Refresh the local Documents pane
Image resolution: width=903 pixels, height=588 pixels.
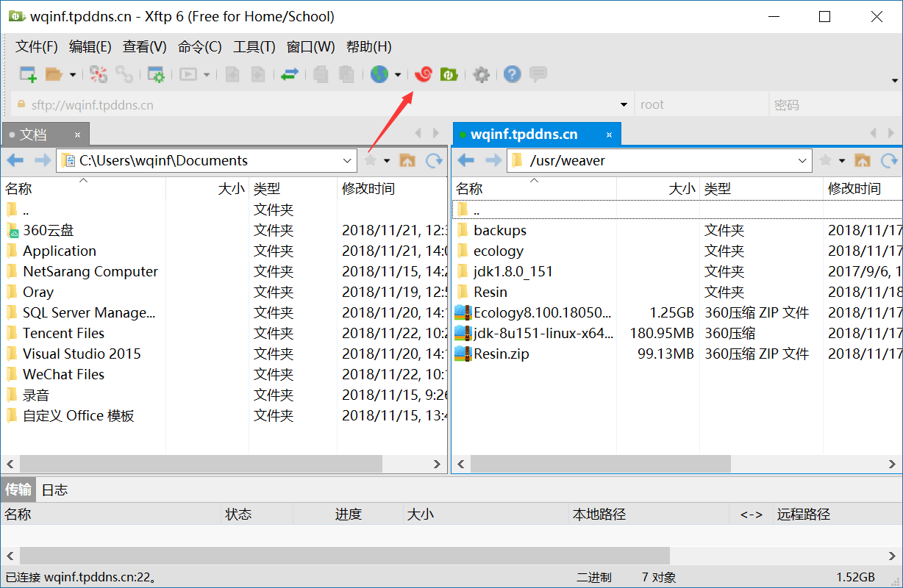click(435, 160)
